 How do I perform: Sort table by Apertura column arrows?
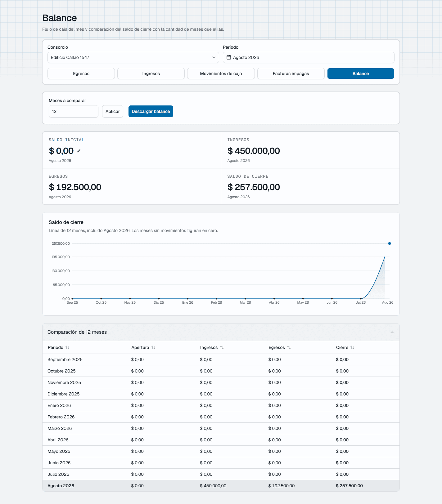pyautogui.click(x=153, y=347)
